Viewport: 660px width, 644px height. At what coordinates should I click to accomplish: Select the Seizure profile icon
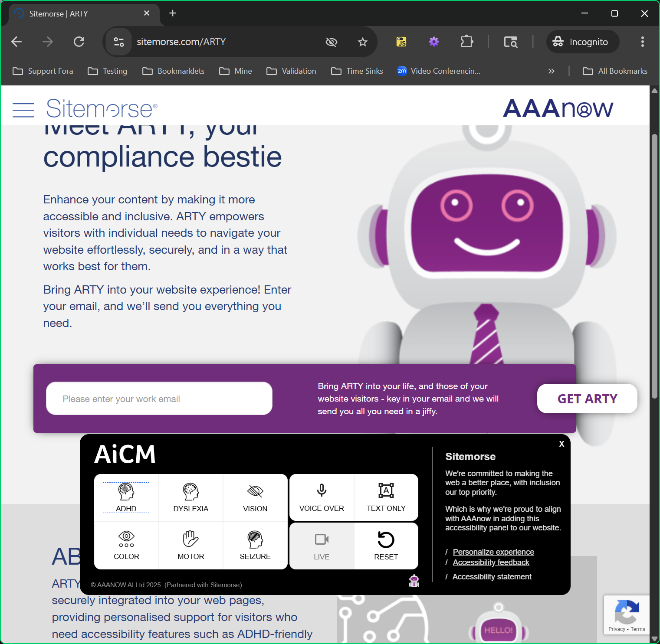pyautogui.click(x=255, y=546)
